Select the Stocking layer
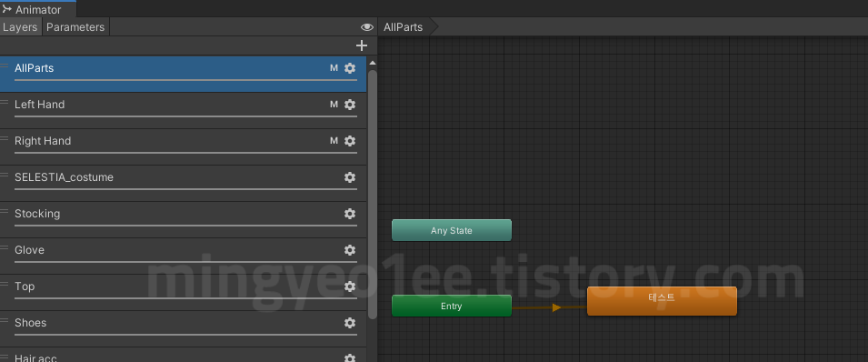Screen dimensions: 868x362 point(183,220)
